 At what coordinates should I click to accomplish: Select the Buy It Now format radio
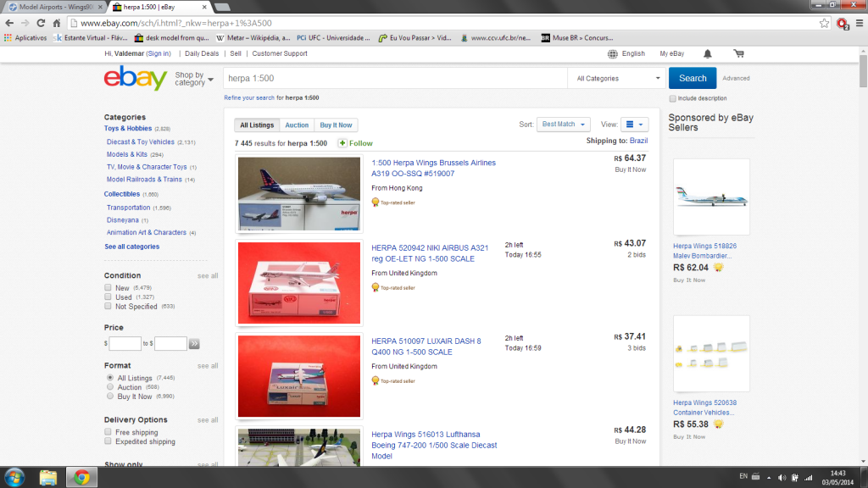110,396
